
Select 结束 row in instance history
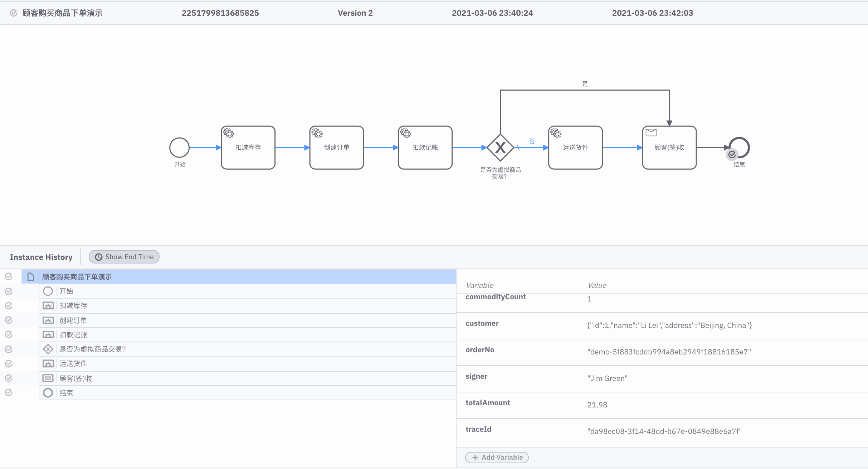66,393
